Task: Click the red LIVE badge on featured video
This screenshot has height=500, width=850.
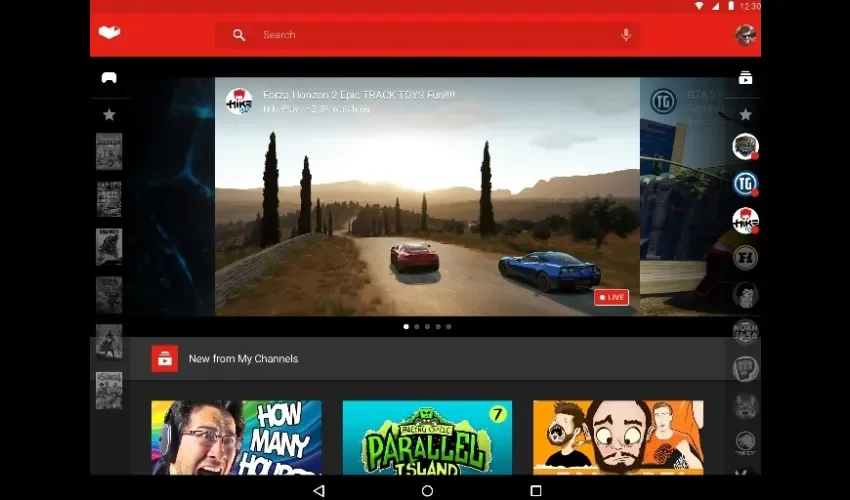Action: point(611,297)
